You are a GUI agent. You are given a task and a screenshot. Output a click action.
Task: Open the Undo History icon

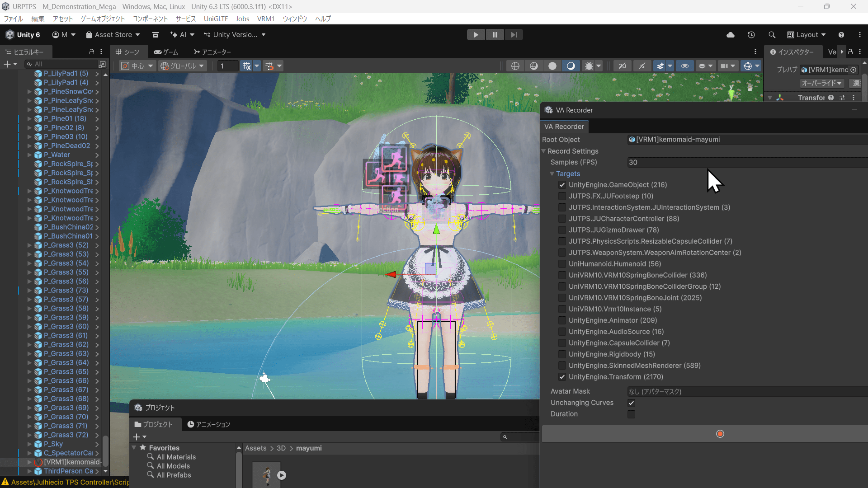(x=751, y=35)
